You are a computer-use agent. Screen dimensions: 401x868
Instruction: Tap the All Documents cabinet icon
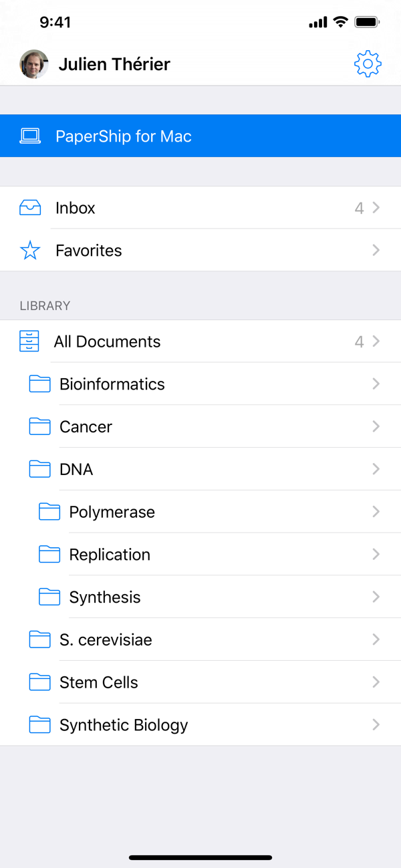30,341
